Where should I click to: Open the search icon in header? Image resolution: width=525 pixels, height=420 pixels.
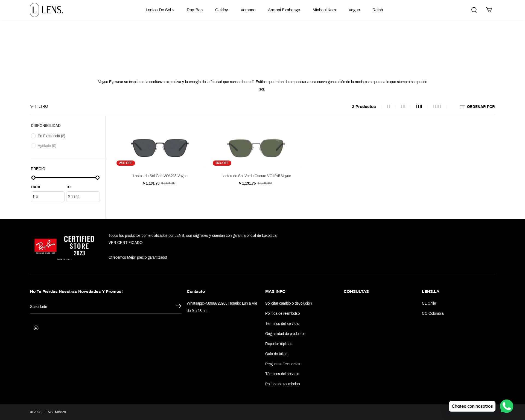[x=474, y=10]
